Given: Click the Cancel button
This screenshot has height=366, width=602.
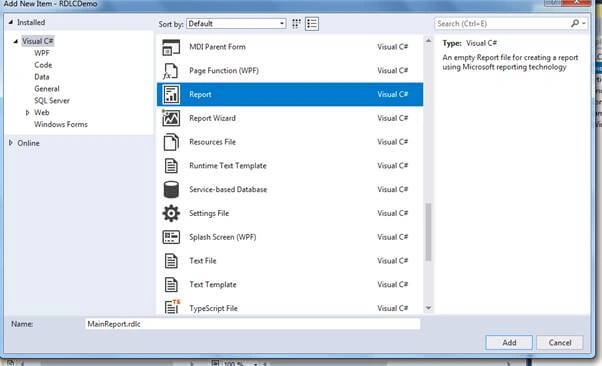Looking at the screenshot, I should pos(559,343).
